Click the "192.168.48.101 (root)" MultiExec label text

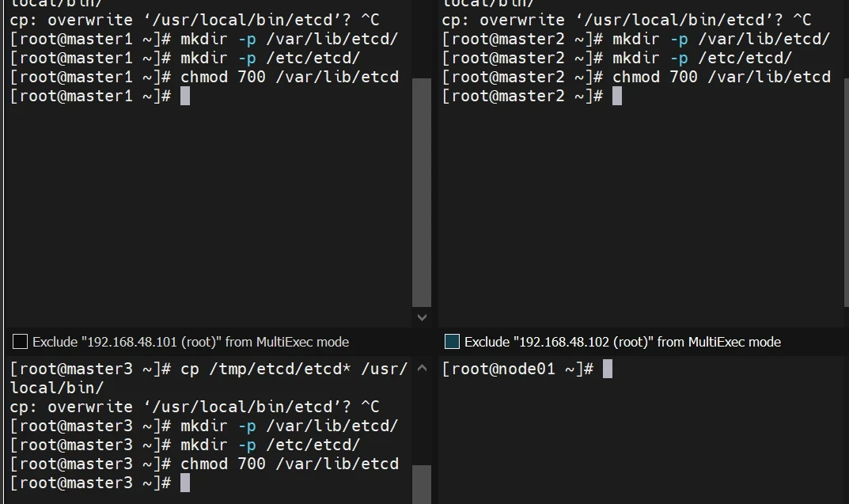tap(190, 342)
